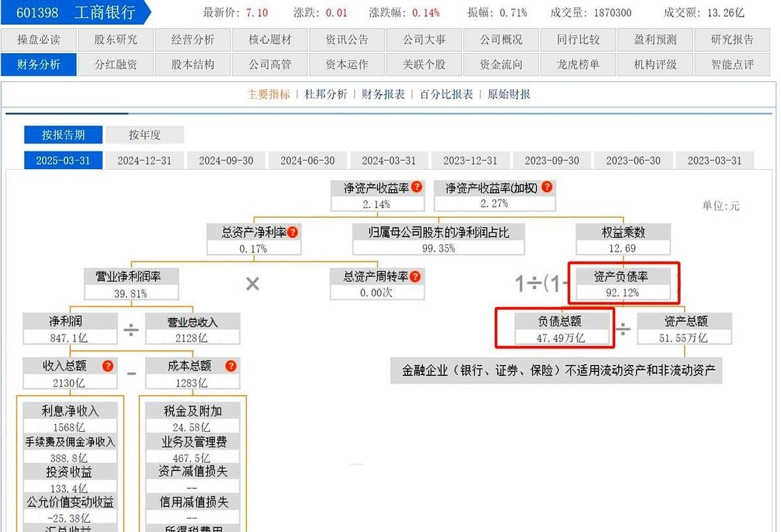The width and height of the screenshot is (781, 532).
Task: Click the 利息净收入 value 1568亿
Action: pos(70,427)
